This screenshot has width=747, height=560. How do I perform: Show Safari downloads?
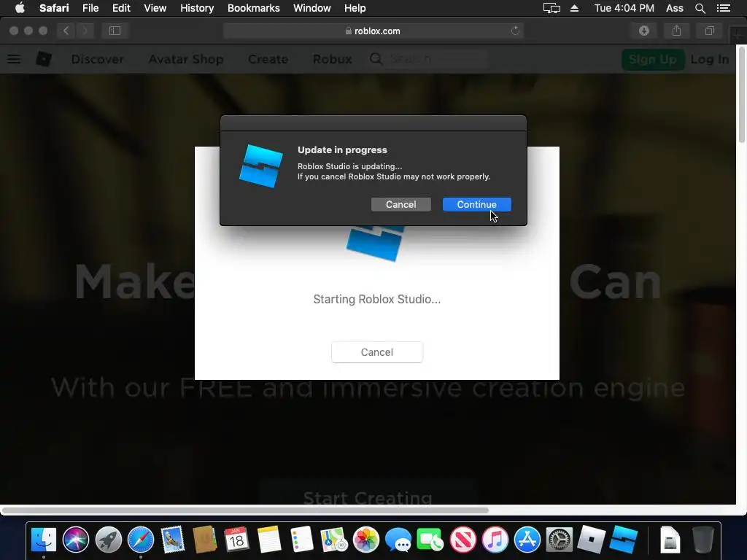(644, 31)
